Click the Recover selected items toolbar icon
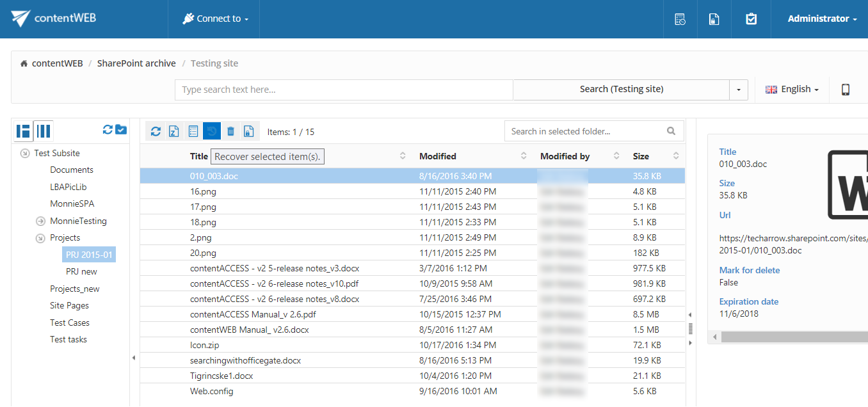The height and width of the screenshot is (407, 868). pyautogui.click(x=212, y=131)
